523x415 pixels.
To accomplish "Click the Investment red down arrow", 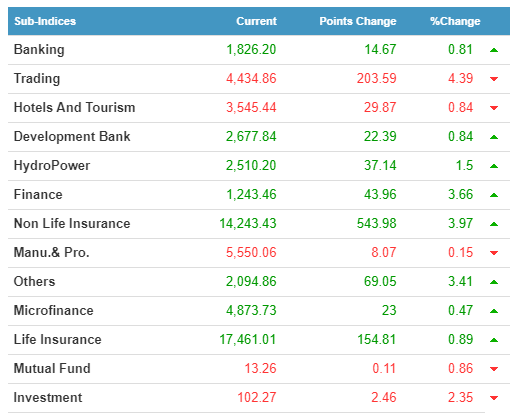I will pos(494,398).
